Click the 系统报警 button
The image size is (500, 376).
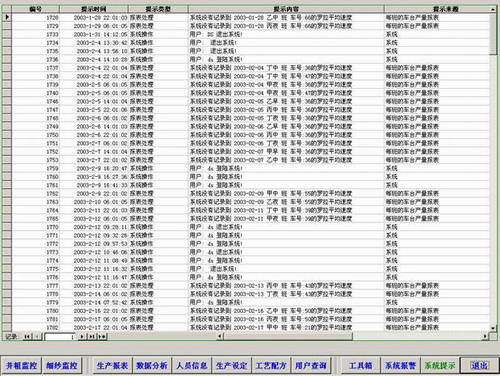(x=400, y=366)
